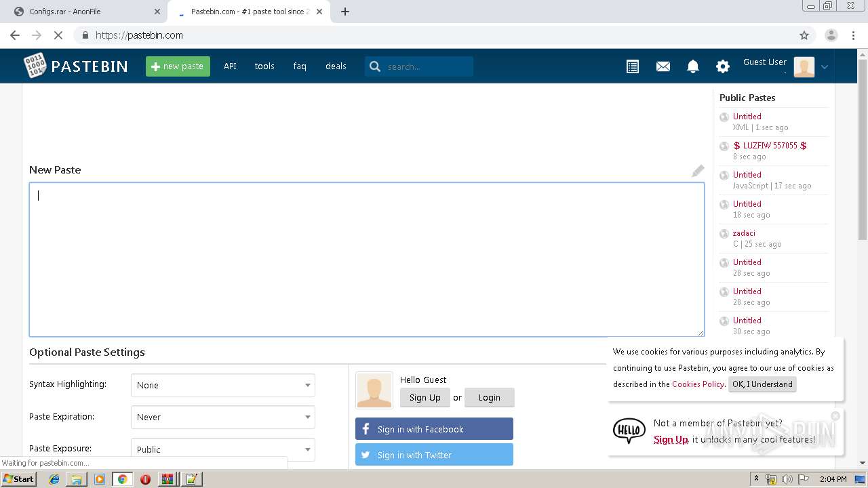Close the Pastebin.com tab
The image size is (868, 488).
click(x=319, y=12)
